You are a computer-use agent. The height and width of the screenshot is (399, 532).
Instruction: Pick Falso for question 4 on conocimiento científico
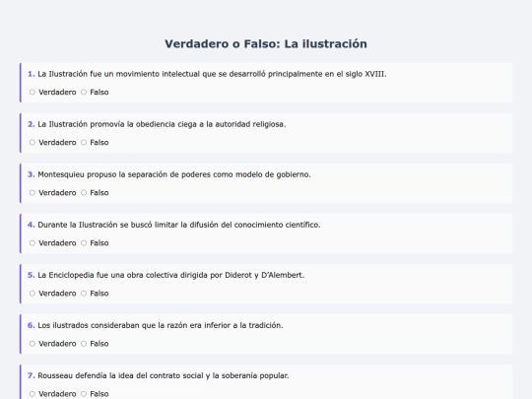(84, 243)
